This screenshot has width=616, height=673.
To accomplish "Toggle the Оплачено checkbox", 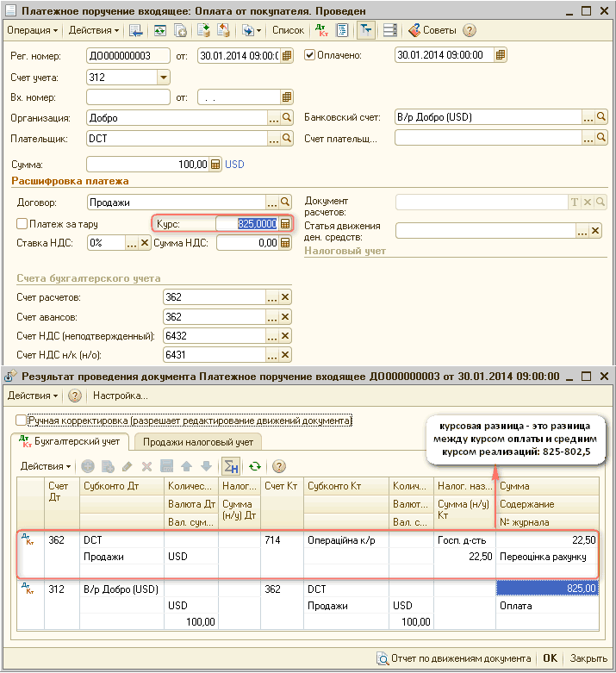I will 310,55.
